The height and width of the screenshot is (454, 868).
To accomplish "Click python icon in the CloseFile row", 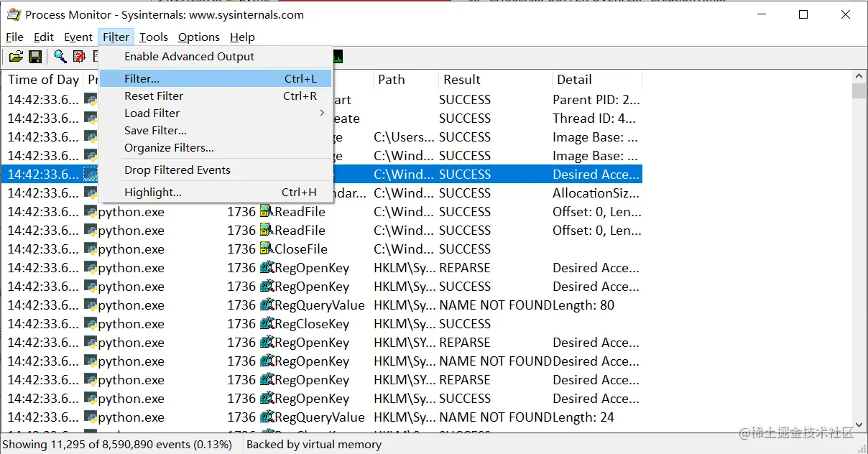I will pyautogui.click(x=91, y=249).
